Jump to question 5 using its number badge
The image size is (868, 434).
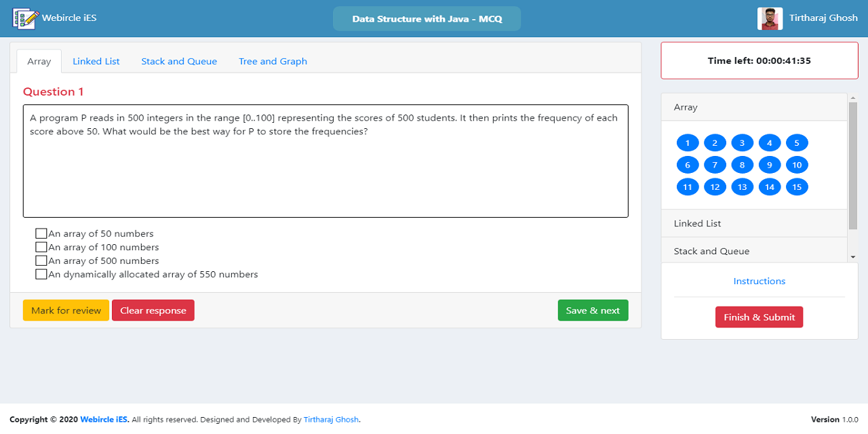pyautogui.click(x=797, y=142)
